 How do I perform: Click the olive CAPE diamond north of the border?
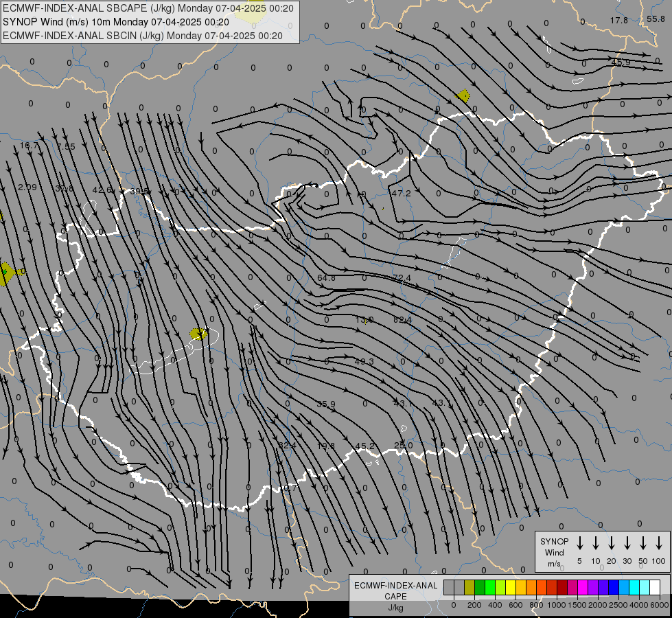pos(463,95)
